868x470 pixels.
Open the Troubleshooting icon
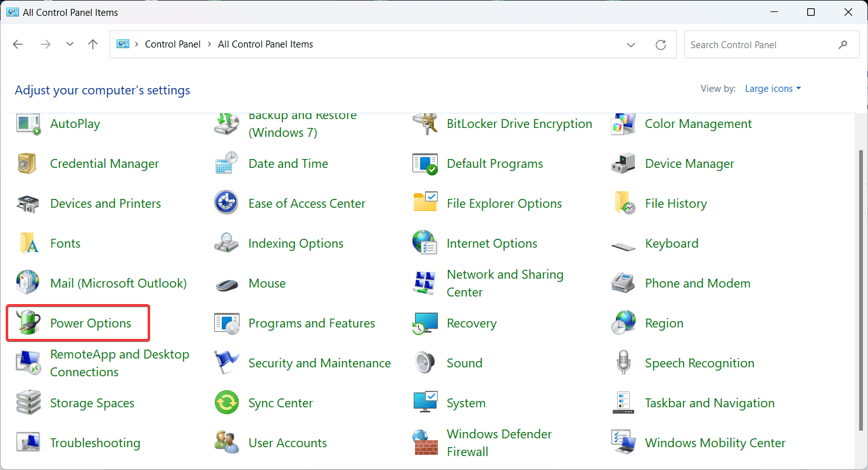click(x=28, y=443)
